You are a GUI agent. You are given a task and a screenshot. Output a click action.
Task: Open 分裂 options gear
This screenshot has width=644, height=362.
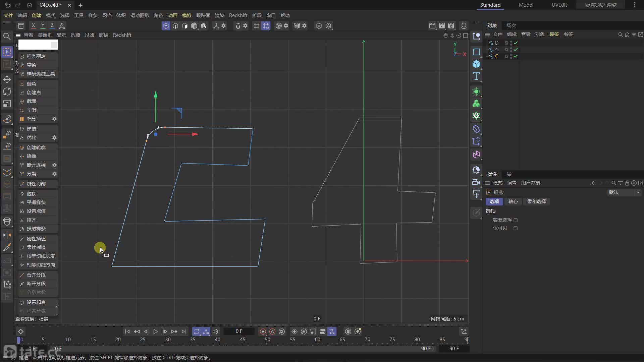click(x=54, y=174)
